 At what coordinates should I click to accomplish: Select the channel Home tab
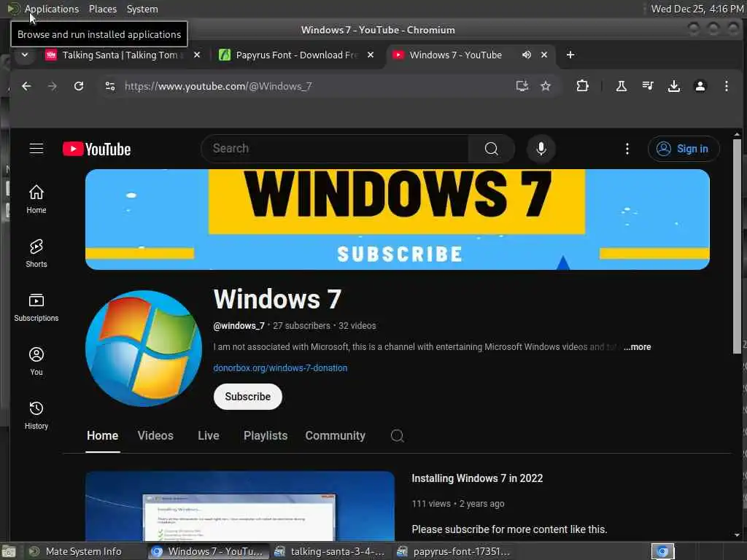coord(102,436)
